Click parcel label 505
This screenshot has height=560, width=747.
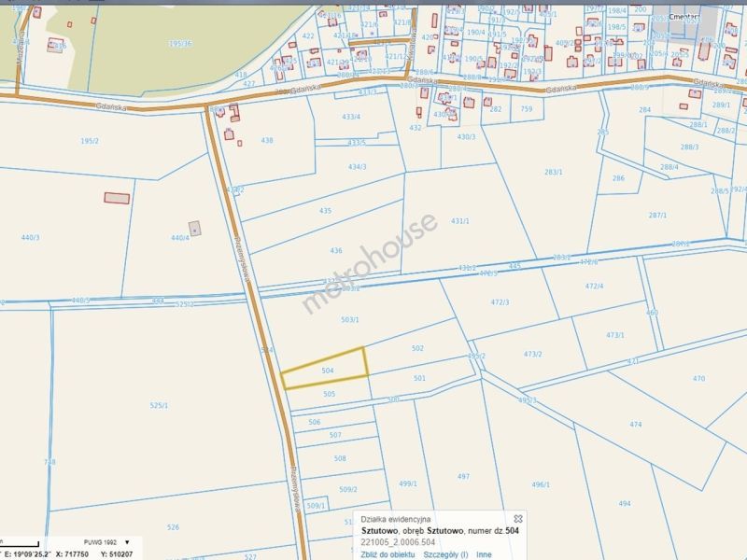[330, 394]
